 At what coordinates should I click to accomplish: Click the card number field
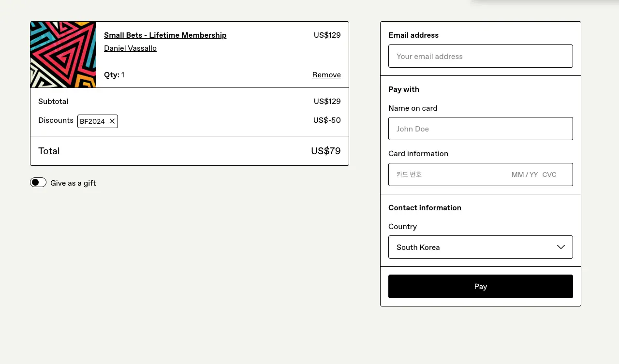(x=445, y=175)
